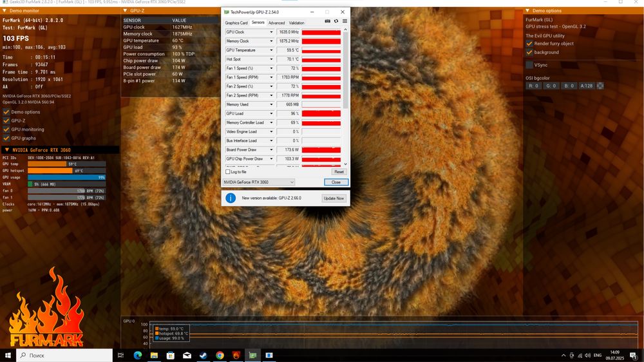Open the Memory Clock sensor dropdown
Image resolution: width=644 pixels, height=362 pixels.
coord(271,41)
